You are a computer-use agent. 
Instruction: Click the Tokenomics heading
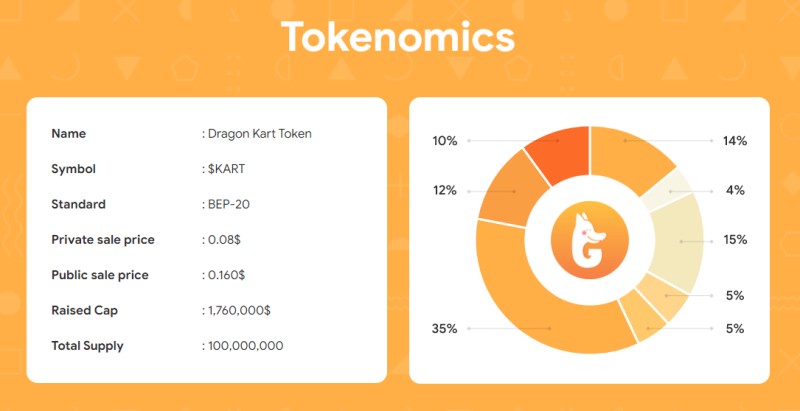(397, 36)
